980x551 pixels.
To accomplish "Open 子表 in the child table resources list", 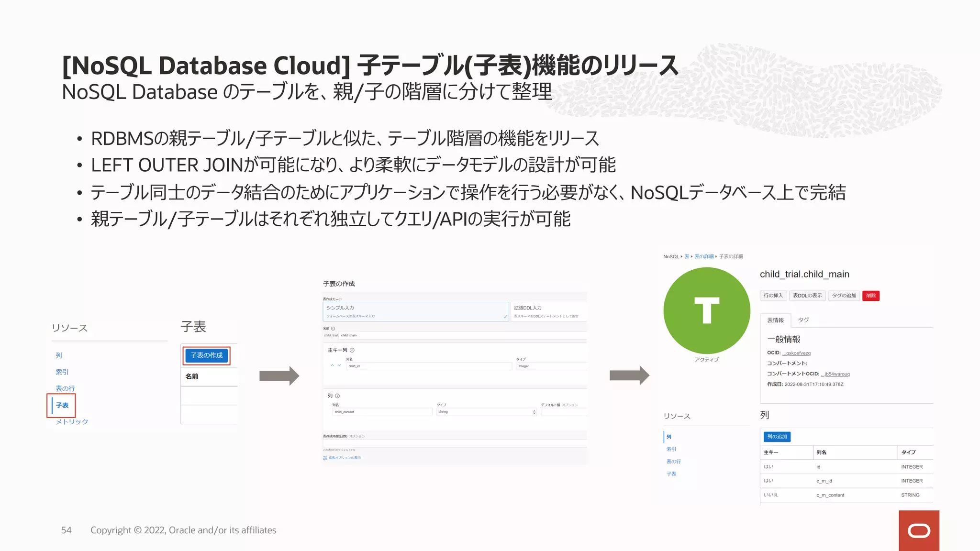I will (671, 474).
